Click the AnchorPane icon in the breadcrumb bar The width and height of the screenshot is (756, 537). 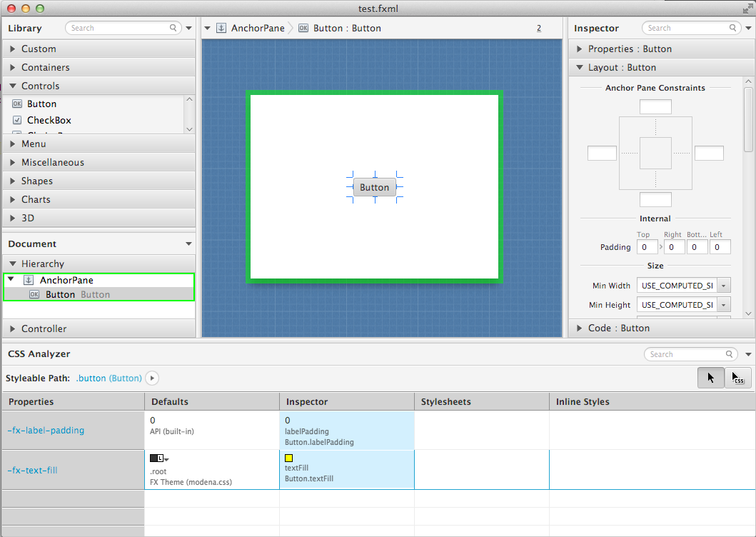[x=221, y=28]
